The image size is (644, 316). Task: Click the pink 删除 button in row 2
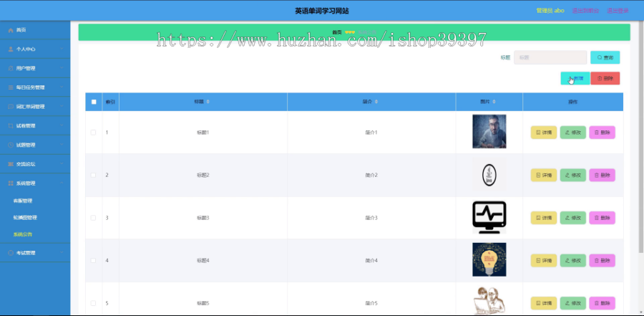602,175
